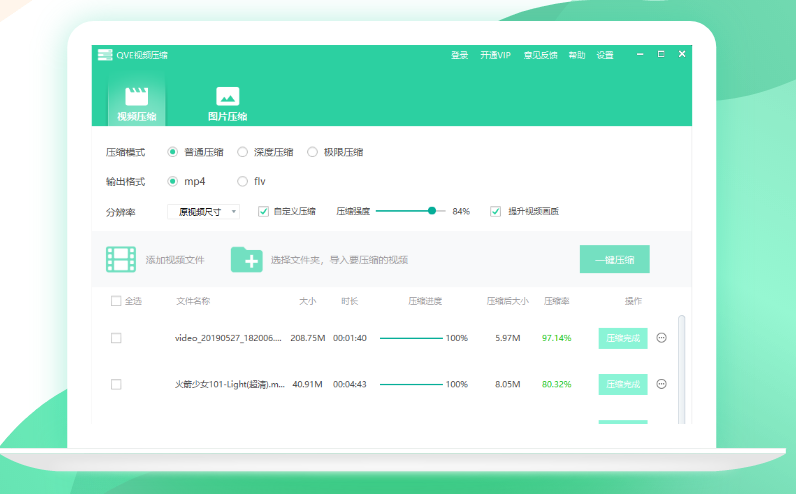Screen dimensions: 796x494
Task: Click the folder plus import icon
Action: 247,259
